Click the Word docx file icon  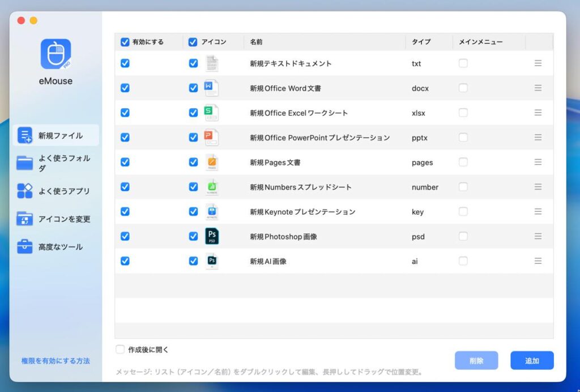pyautogui.click(x=211, y=88)
